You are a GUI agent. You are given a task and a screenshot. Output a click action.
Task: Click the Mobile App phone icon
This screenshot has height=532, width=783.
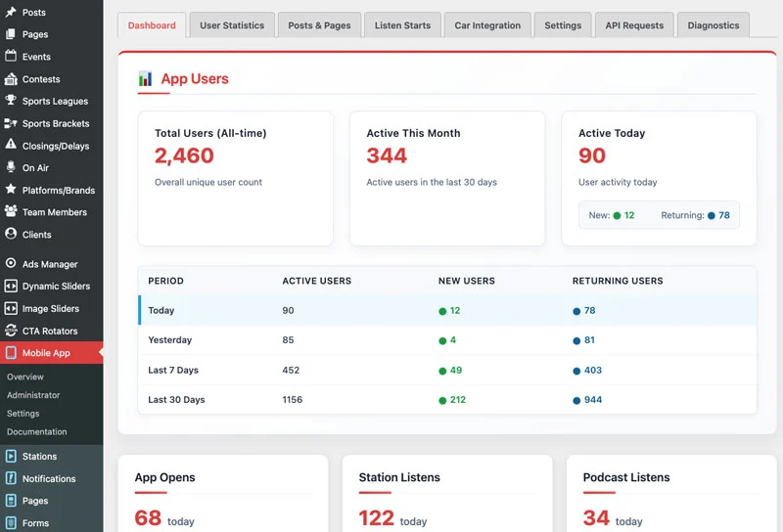pos(11,352)
